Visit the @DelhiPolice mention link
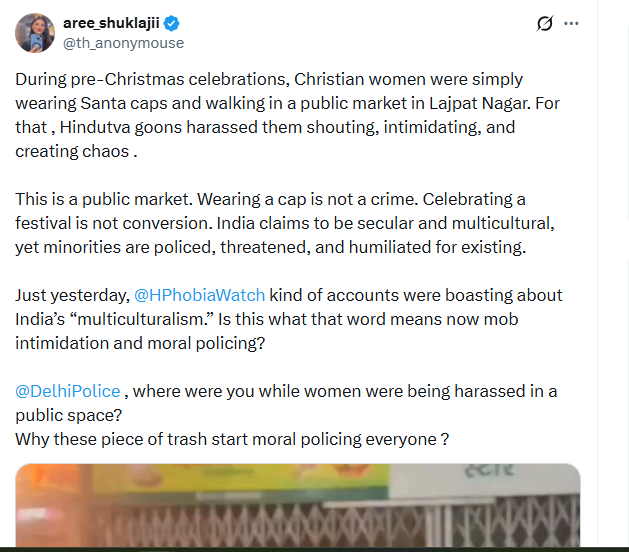This screenshot has width=629, height=552. coord(67,391)
